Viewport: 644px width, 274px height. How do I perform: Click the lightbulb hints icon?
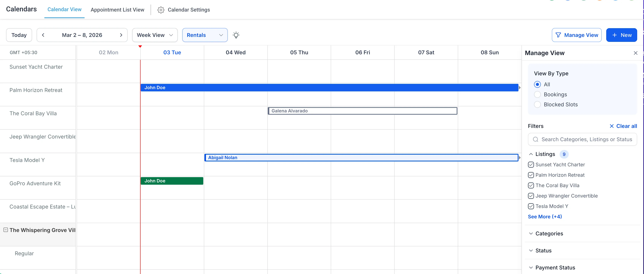pyautogui.click(x=236, y=35)
